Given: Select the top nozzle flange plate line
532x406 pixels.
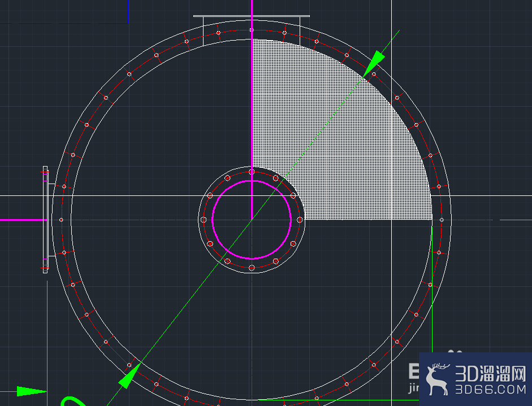Looking at the screenshot, I should tap(252, 16).
